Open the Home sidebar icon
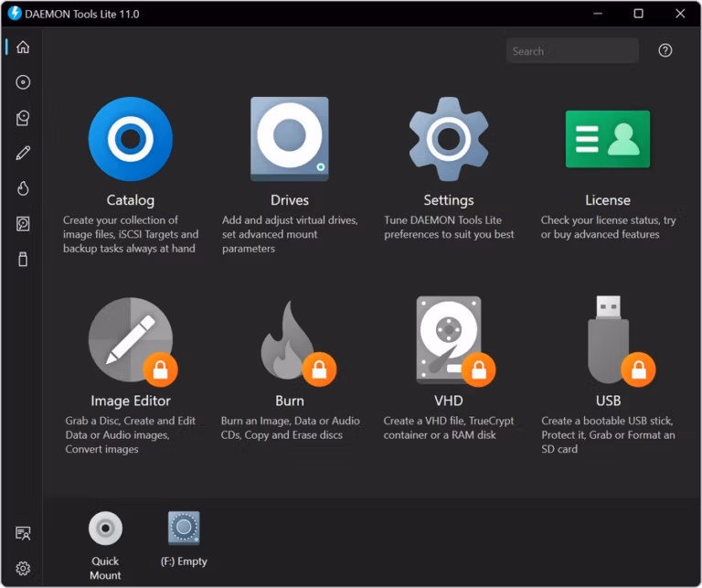This screenshot has width=702, height=588. (x=23, y=47)
